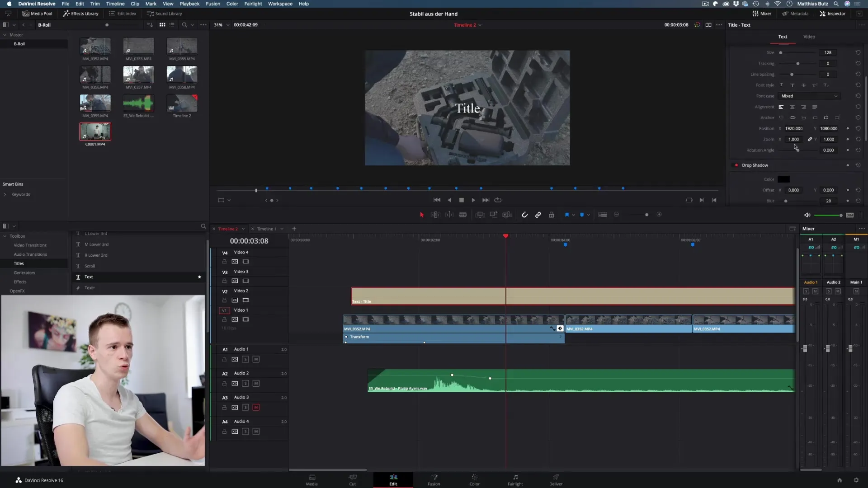Switch Inspector to the Video tab
The width and height of the screenshot is (868, 488).
click(809, 37)
